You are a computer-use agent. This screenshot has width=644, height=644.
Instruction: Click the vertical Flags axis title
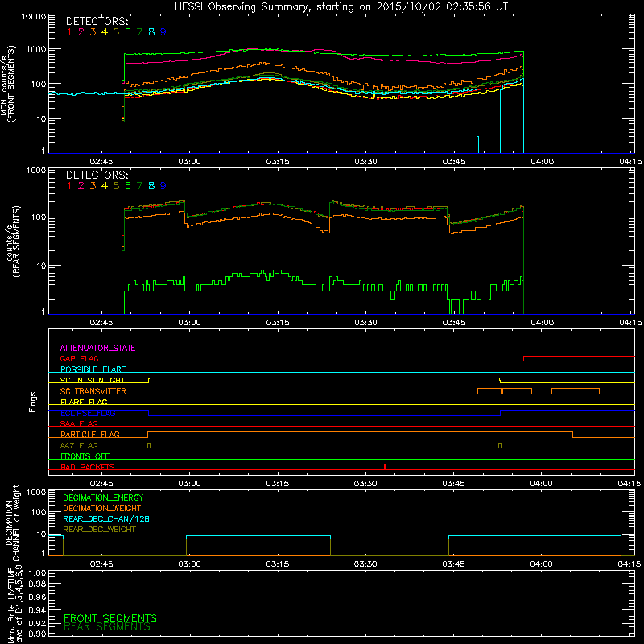click(33, 402)
